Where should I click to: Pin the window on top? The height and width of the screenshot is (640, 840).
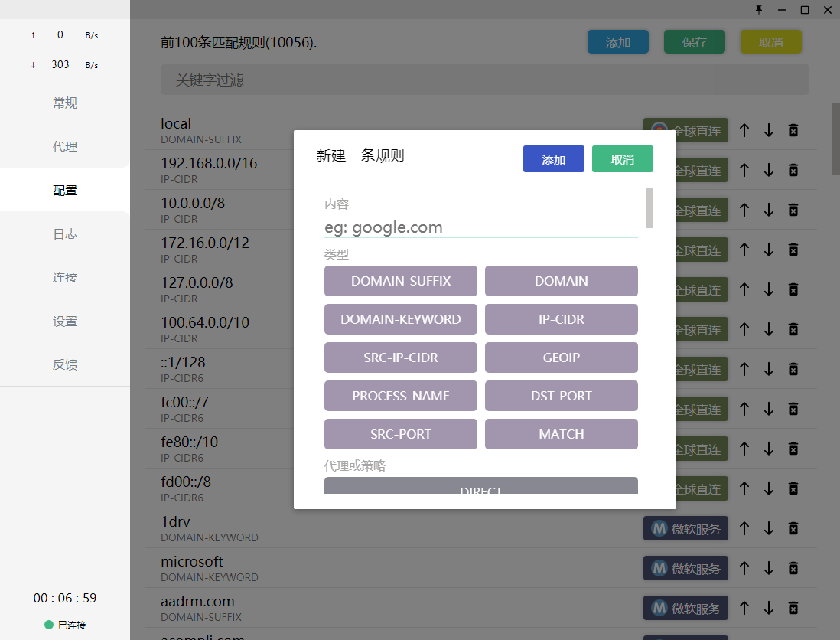759,10
